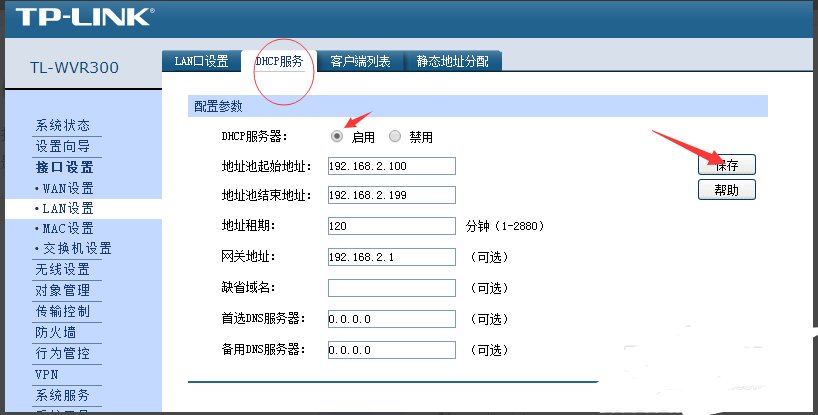The image size is (818, 415).
Task: Click the 帮助 button
Action: pos(727,189)
